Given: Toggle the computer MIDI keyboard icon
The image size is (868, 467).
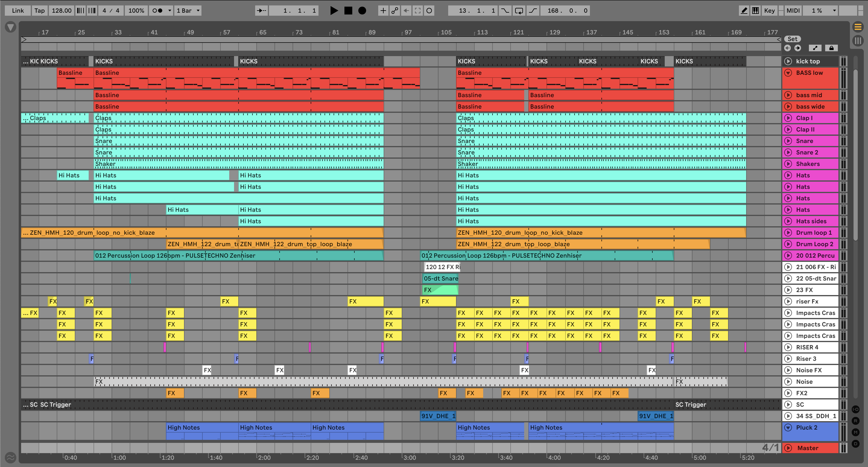Looking at the screenshot, I should coord(756,11).
